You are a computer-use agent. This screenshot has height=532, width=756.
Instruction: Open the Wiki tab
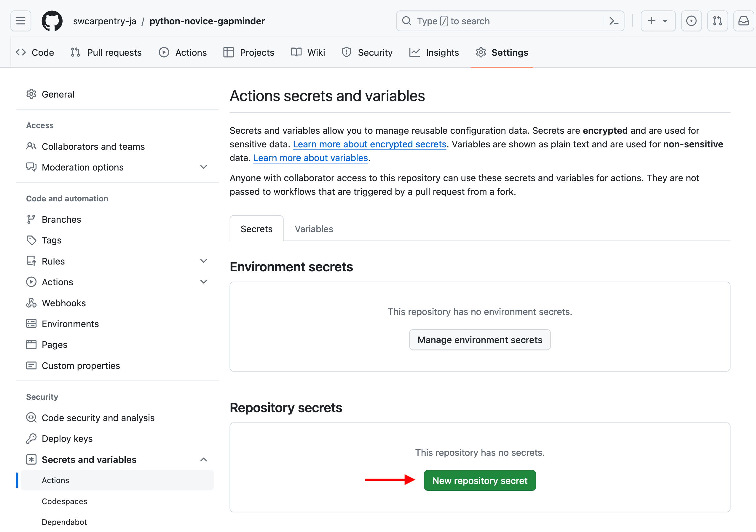coord(308,52)
